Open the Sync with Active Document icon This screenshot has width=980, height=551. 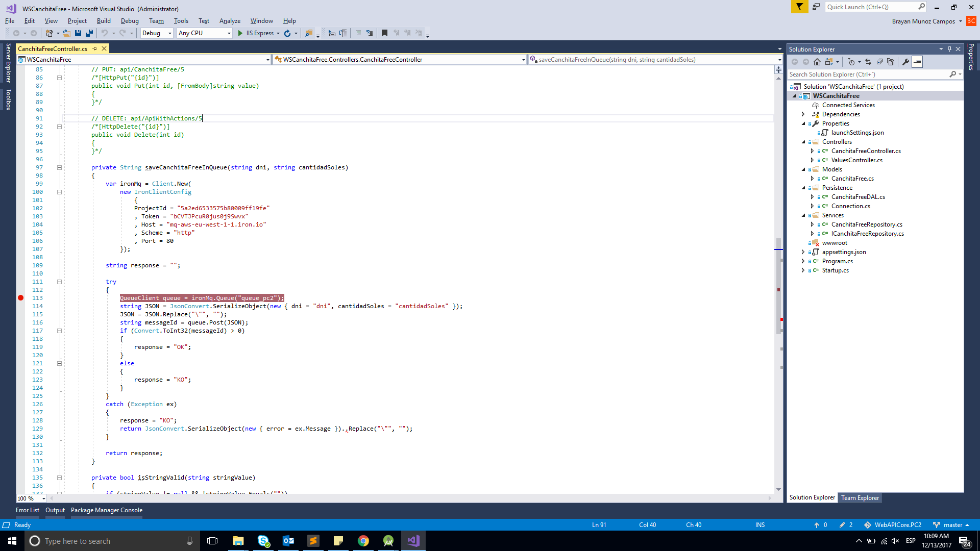click(868, 62)
